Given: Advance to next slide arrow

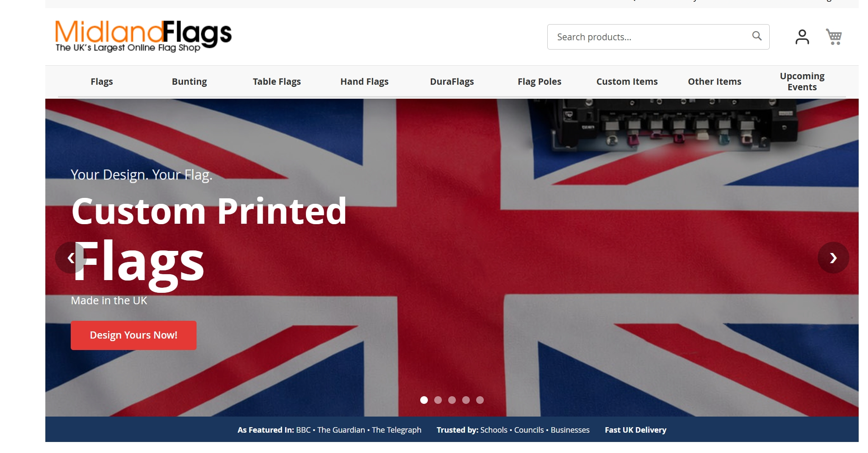Looking at the screenshot, I should tap(833, 258).
